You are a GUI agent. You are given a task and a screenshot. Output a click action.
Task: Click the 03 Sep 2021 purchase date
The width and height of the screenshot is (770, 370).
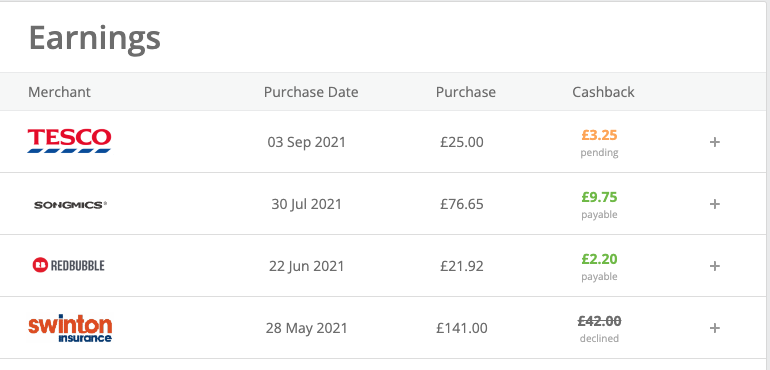(306, 142)
